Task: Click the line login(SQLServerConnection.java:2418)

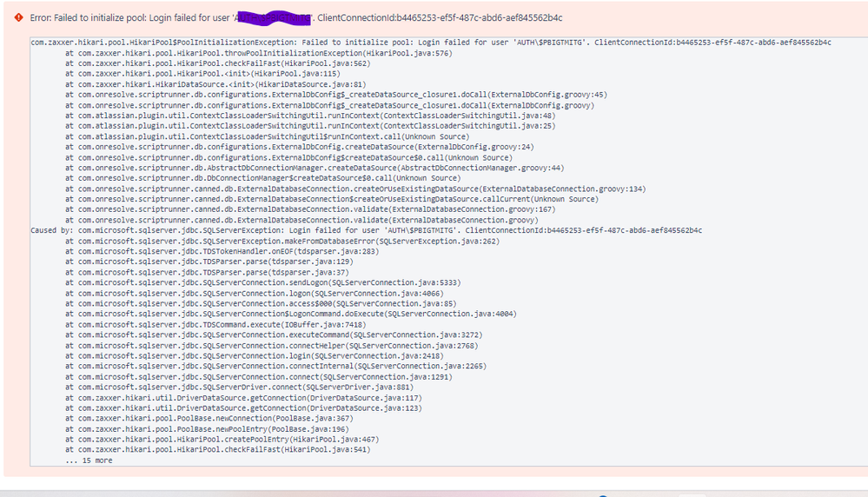Action: click(x=254, y=356)
